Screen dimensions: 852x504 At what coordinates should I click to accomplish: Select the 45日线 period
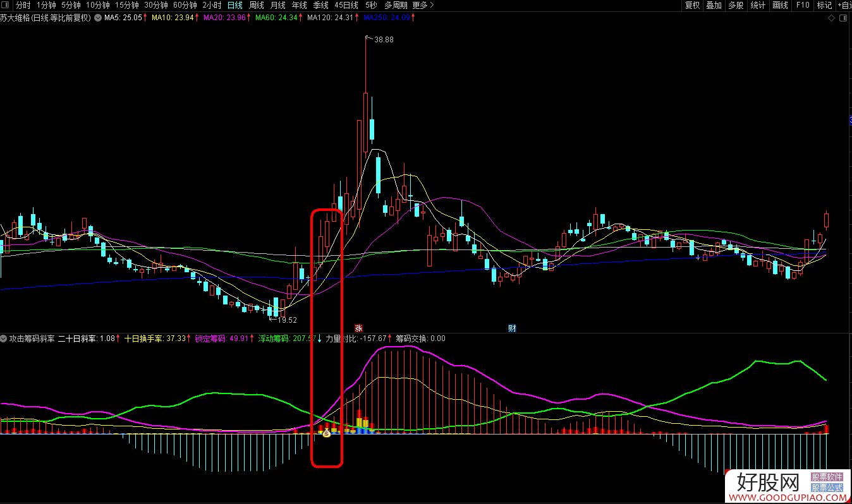point(346,5)
